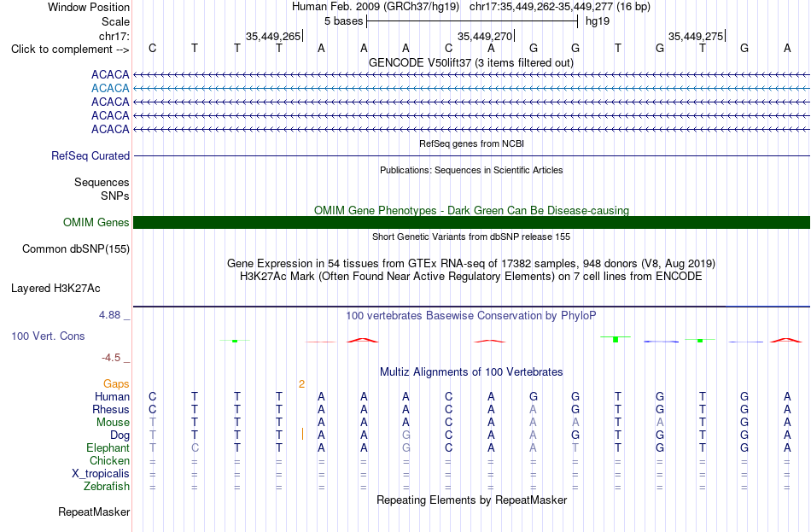Click the OMIM Genes track label
This screenshot has height=532, width=811.
point(96,223)
